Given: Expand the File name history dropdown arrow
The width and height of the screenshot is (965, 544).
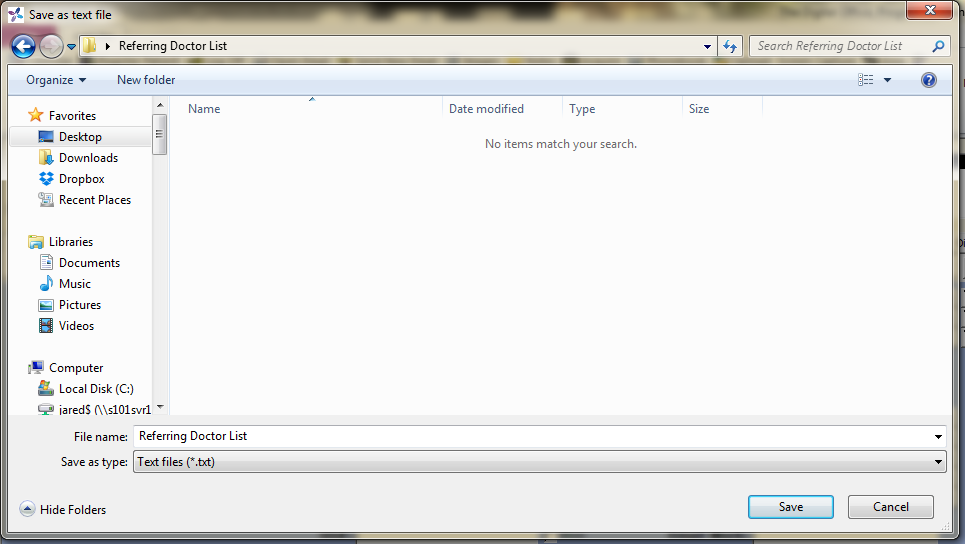Looking at the screenshot, I should pyautogui.click(x=937, y=437).
